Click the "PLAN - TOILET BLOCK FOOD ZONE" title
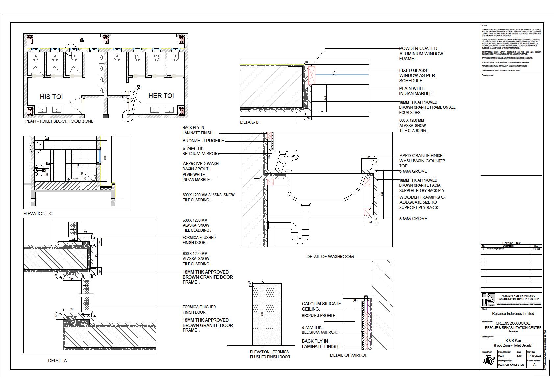The image size is (554, 392). click(x=60, y=121)
